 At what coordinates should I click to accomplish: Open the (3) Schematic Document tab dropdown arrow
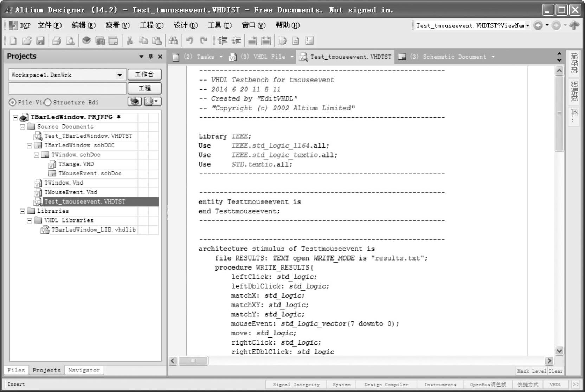pyautogui.click(x=493, y=57)
